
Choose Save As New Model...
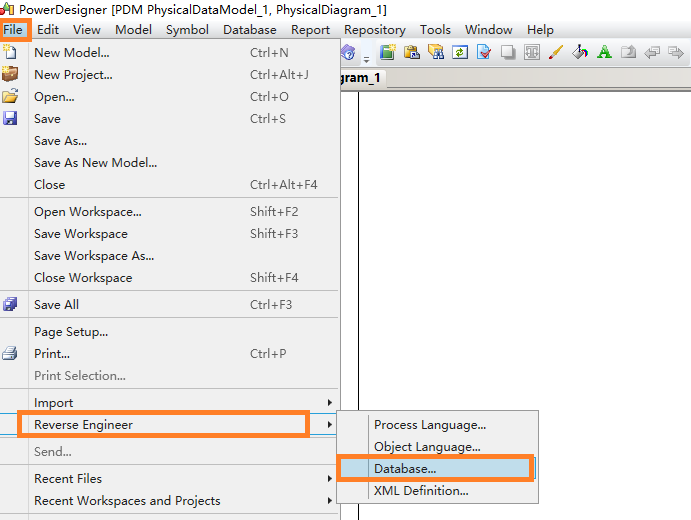[x=169, y=163]
